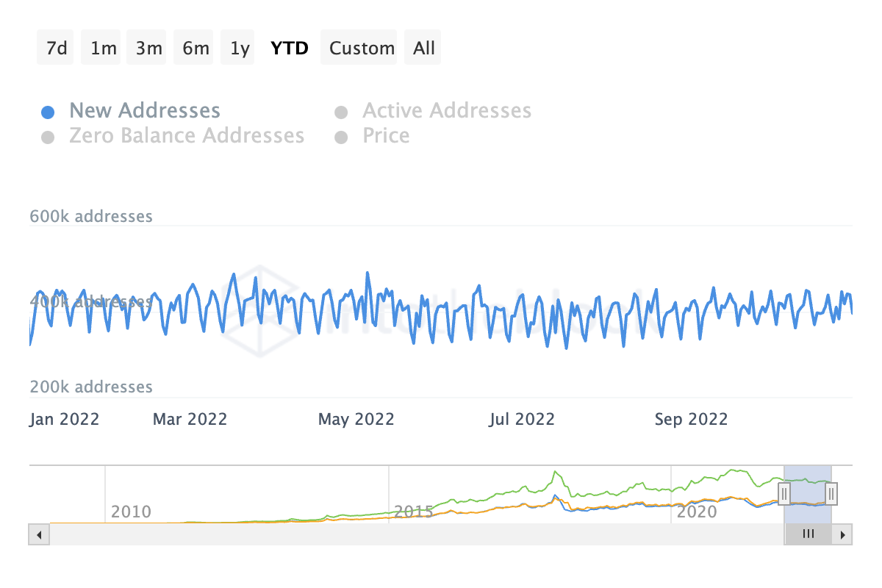The height and width of the screenshot is (588, 882).
Task: Click the Mar 2022 axis label
Action: click(x=190, y=420)
